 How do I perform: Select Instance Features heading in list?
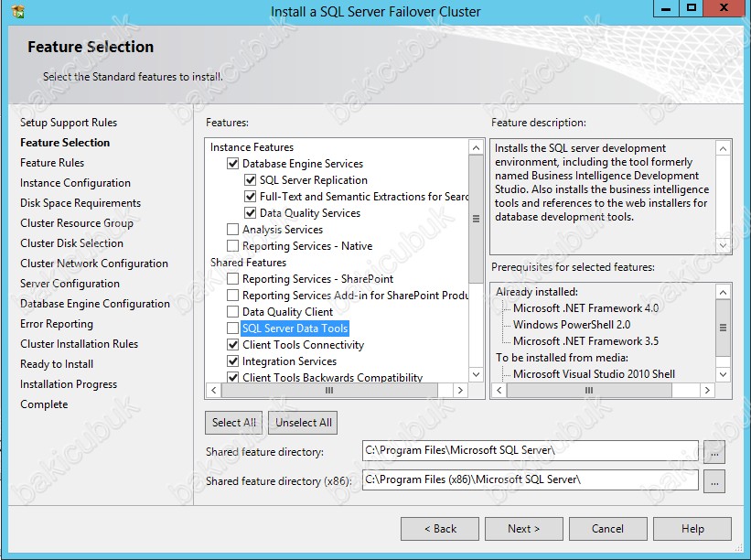[252, 147]
